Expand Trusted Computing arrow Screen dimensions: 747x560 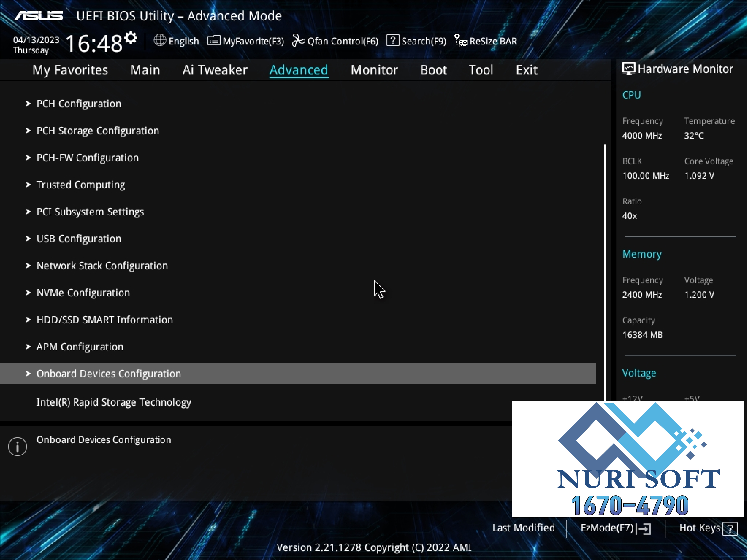pos(28,185)
